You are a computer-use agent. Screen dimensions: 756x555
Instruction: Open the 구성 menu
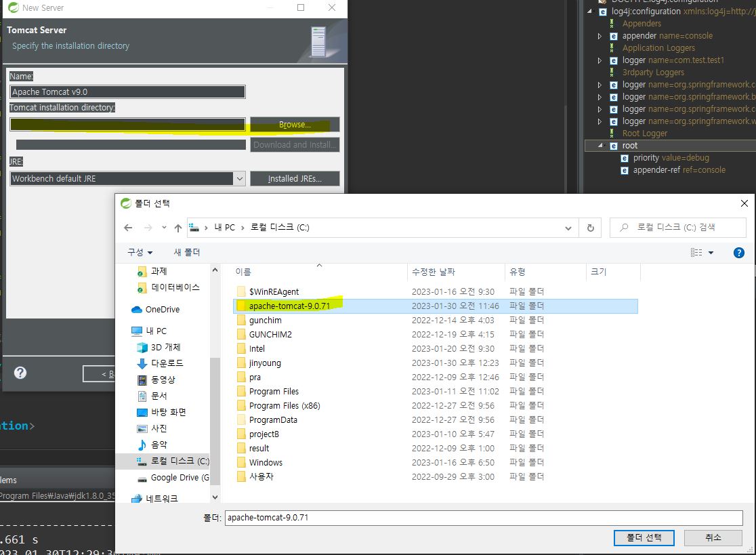coord(140,252)
